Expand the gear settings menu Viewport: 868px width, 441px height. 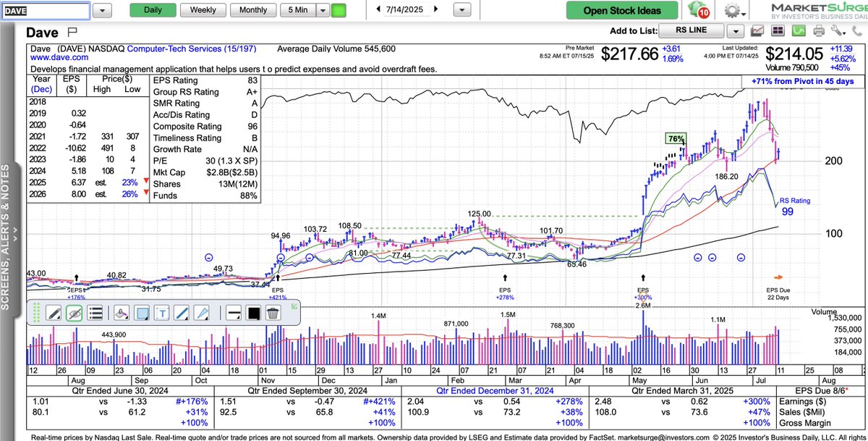coord(735,11)
